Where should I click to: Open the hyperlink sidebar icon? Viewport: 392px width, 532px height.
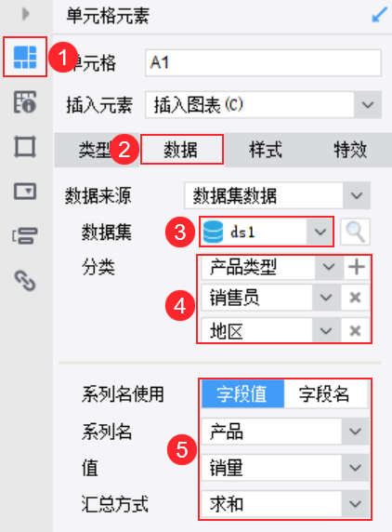(25, 281)
